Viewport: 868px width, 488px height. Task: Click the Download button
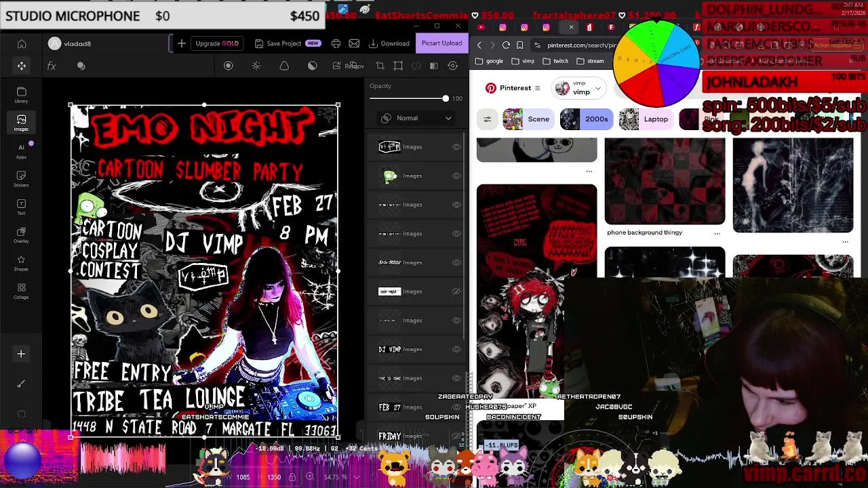click(389, 43)
